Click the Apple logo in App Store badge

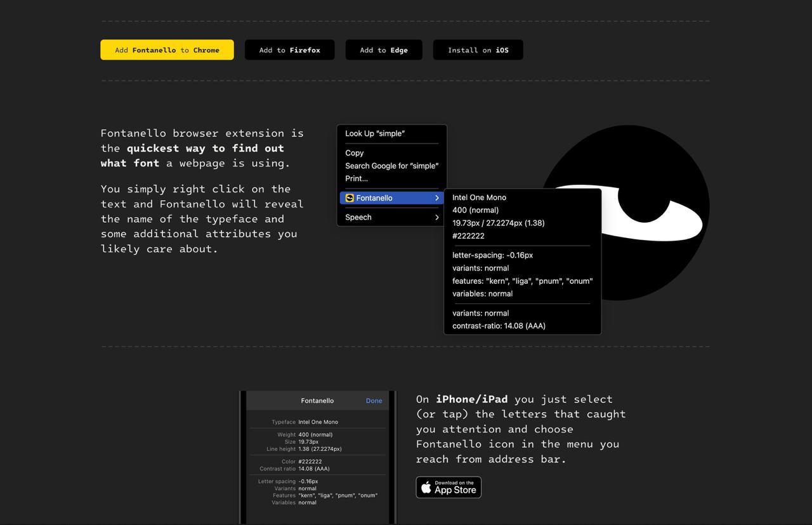click(426, 488)
